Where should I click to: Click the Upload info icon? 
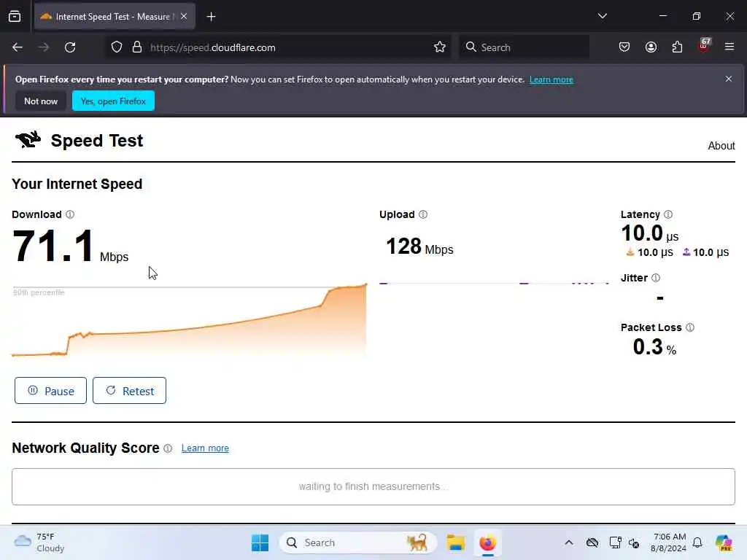pyautogui.click(x=423, y=214)
